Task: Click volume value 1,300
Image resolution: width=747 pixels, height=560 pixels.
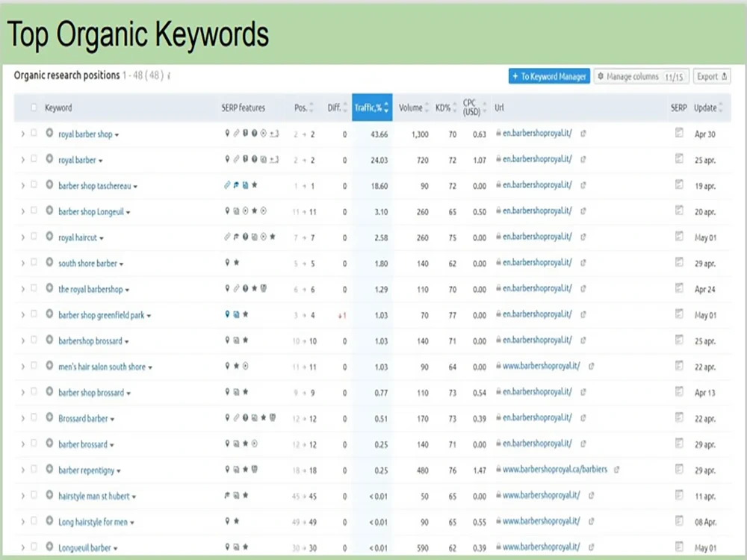Action: coord(420,134)
